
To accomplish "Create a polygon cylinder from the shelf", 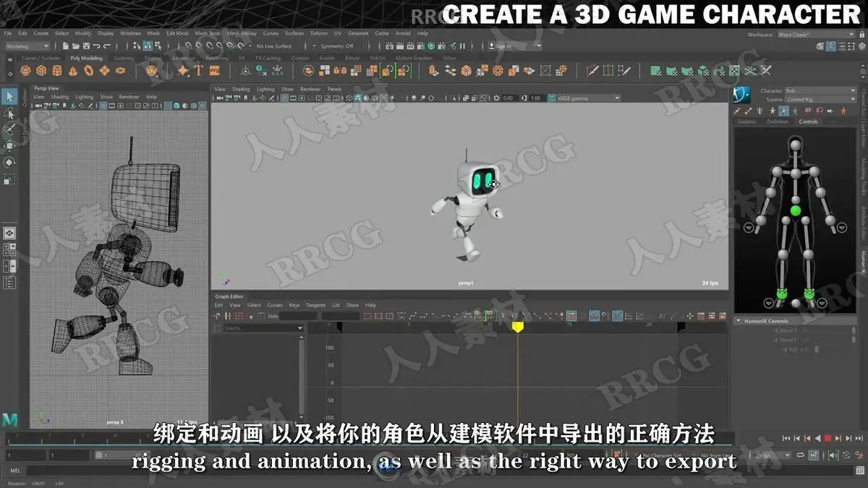I will 57,71.
